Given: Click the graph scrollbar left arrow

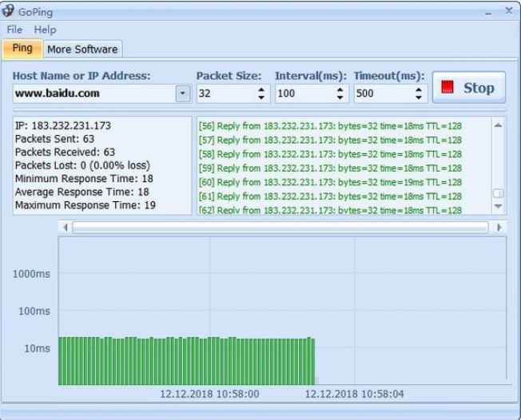Looking at the screenshot, I should click(x=66, y=227).
